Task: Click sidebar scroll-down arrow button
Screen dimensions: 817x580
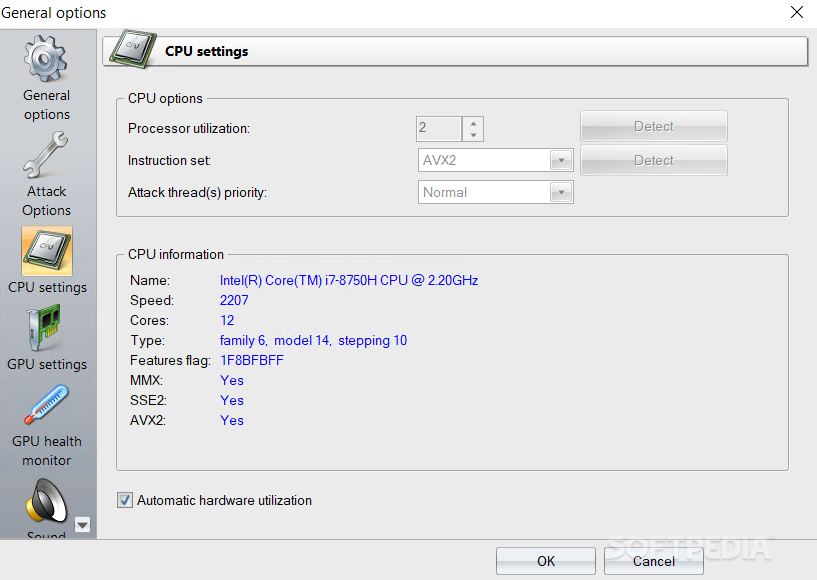Action: [x=82, y=524]
